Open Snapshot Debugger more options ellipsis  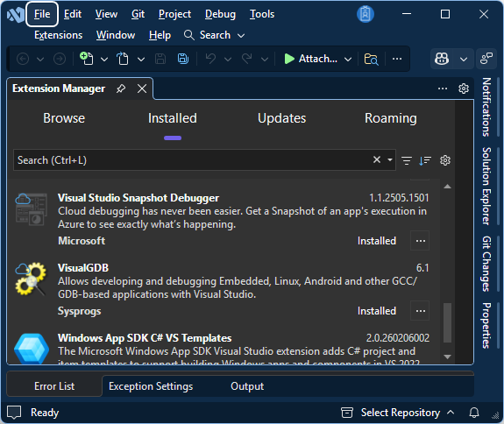[x=421, y=241]
